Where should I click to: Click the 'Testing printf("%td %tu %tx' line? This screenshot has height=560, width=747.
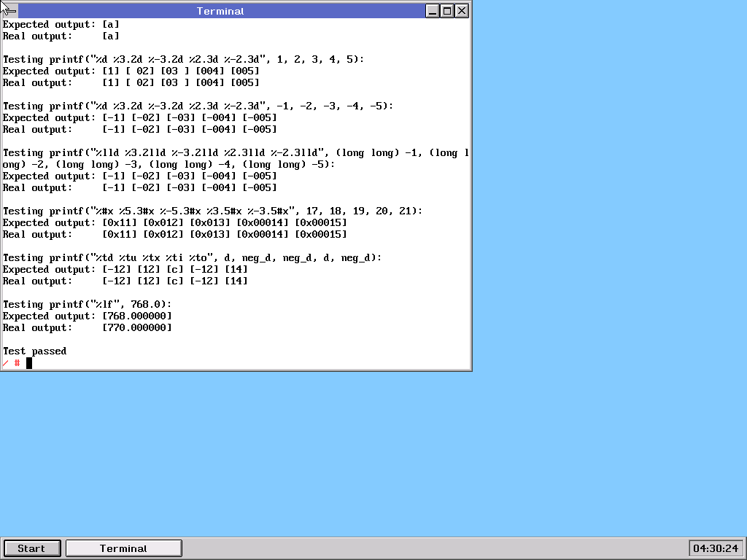(x=193, y=258)
